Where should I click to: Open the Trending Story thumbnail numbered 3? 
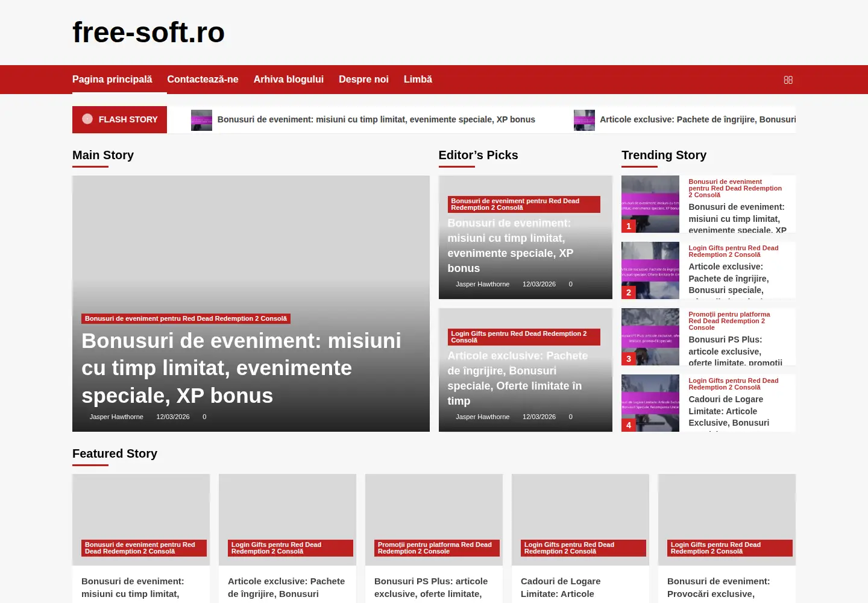point(650,336)
